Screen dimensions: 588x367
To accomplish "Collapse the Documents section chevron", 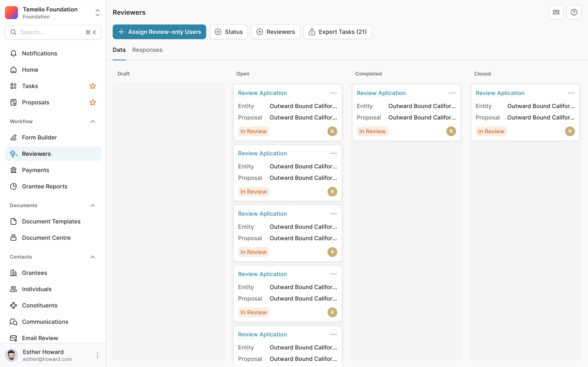I will coord(92,205).
